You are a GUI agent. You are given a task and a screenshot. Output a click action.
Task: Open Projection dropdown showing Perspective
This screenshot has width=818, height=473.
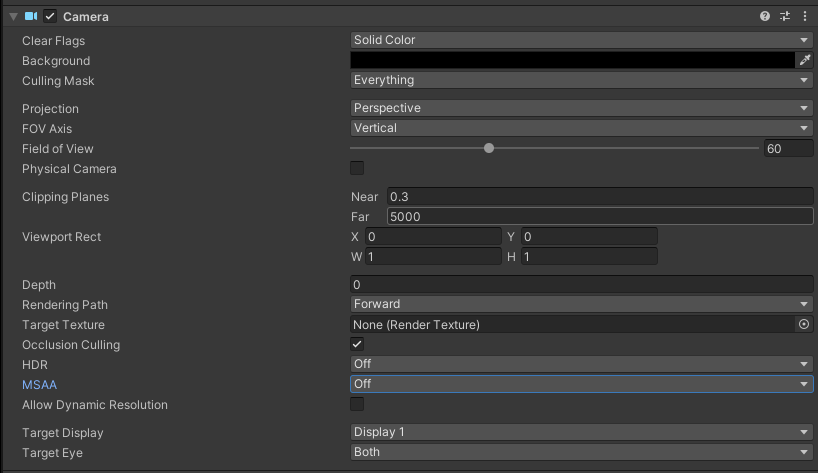tap(582, 108)
